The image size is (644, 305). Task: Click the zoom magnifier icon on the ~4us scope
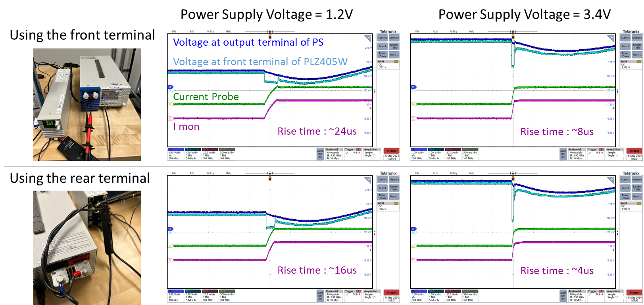(x=611, y=180)
